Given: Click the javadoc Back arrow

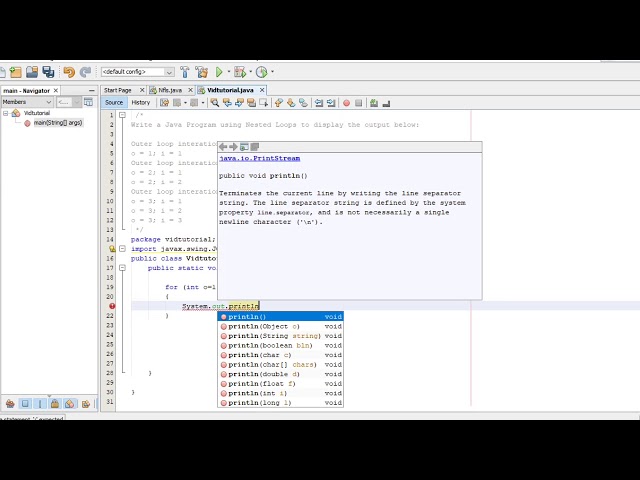Looking at the screenshot, I should pos(223,147).
